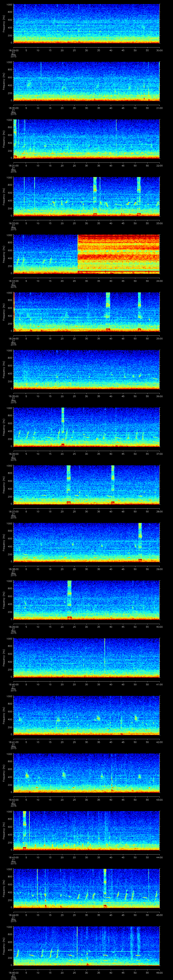Click the 18:38:00 start time label
This screenshot has width=173, height=980.
coord(13,569)
